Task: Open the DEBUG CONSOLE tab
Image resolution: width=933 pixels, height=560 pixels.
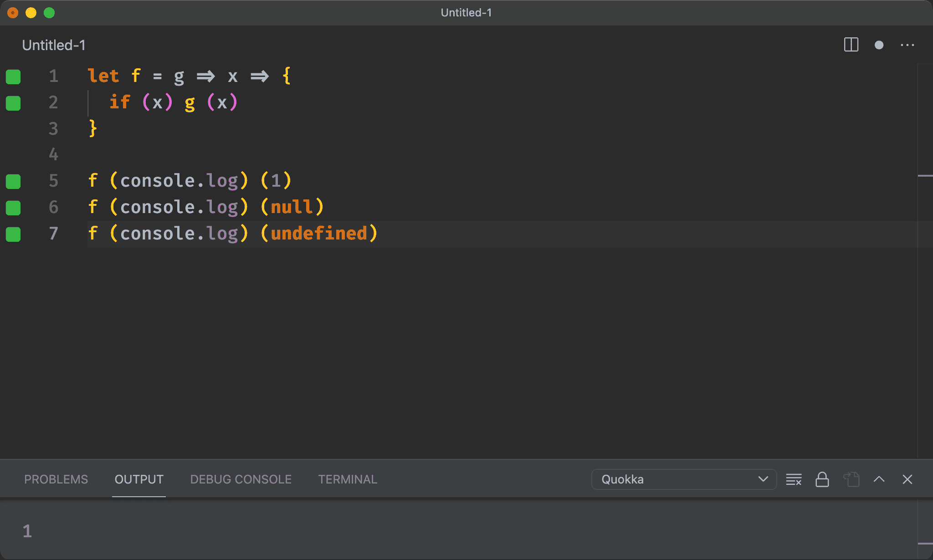Action: [241, 479]
